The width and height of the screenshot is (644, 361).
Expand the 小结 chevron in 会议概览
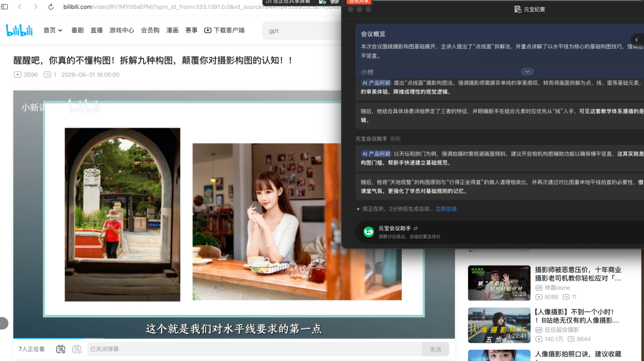tap(527, 72)
